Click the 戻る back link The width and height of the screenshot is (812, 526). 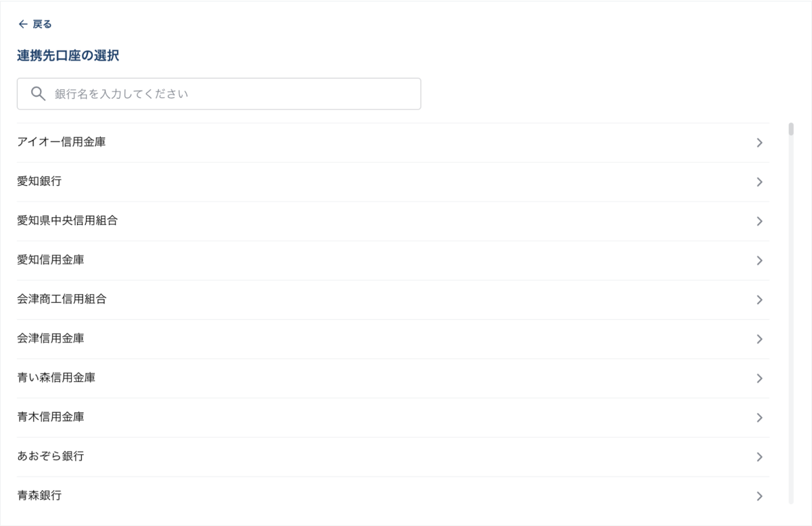tap(42, 24)
